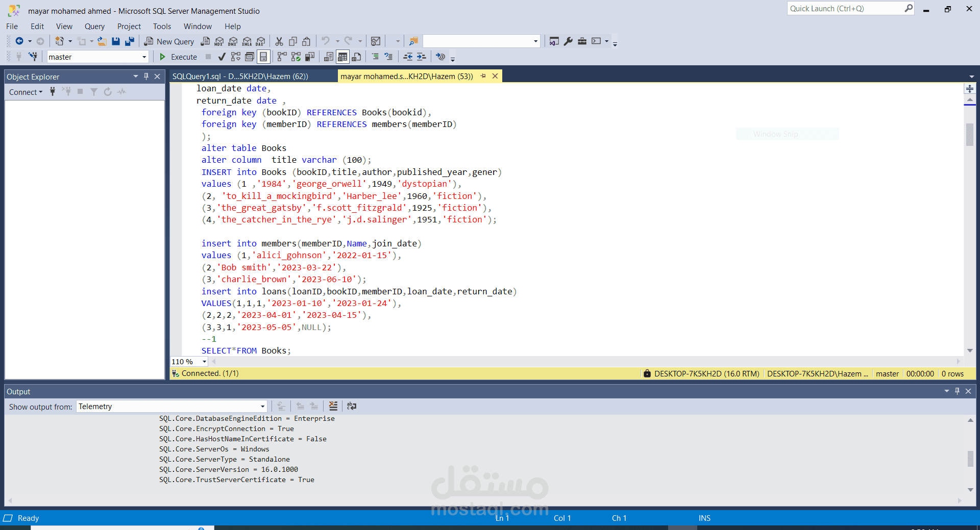Open an Analysis Services MDX query
Image resolution: width=980 pixels, height=530 pixels.
coord(219,41)
